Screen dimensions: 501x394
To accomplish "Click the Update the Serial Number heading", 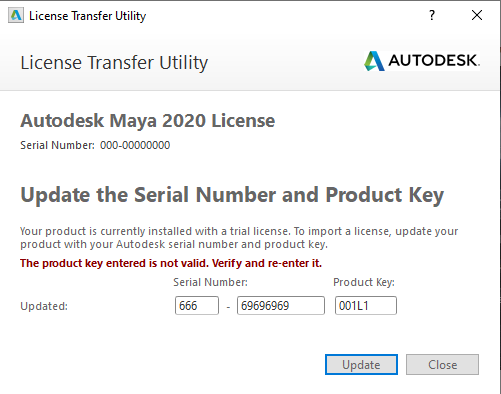I will [x=232, y=195].
